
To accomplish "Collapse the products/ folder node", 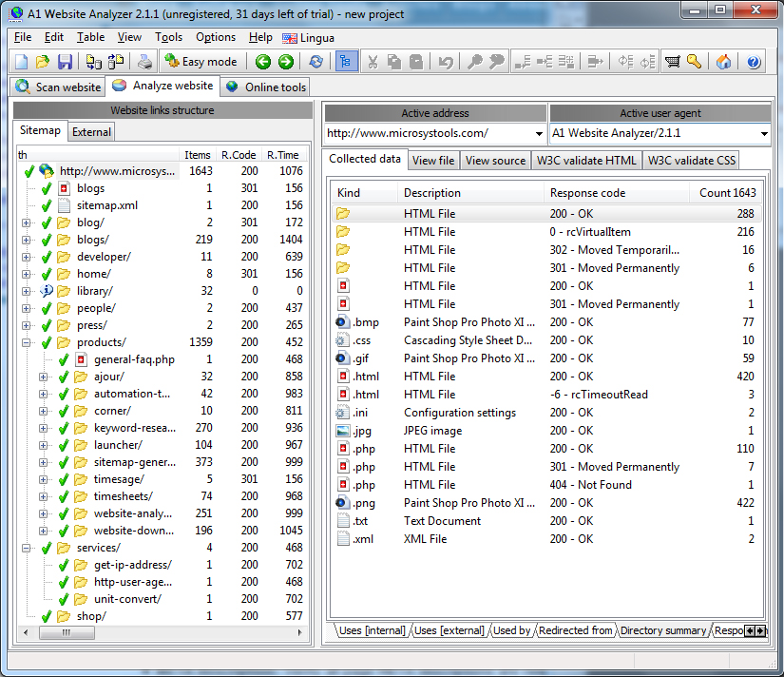I will pyautogui.click(x=26, y=342).
